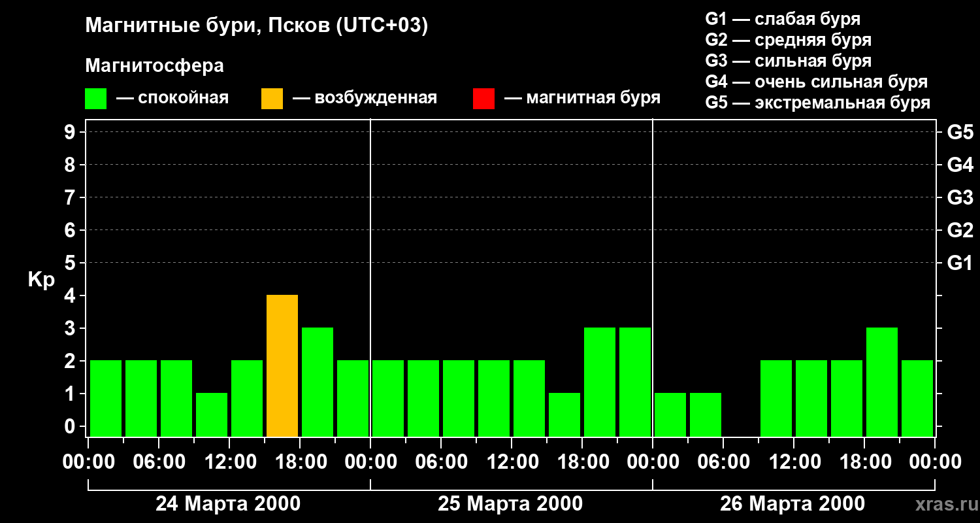The width and height of the screenshot is (980, 523).
Task: Click the 'Kp' axis label
Action: tap(41, 280)
